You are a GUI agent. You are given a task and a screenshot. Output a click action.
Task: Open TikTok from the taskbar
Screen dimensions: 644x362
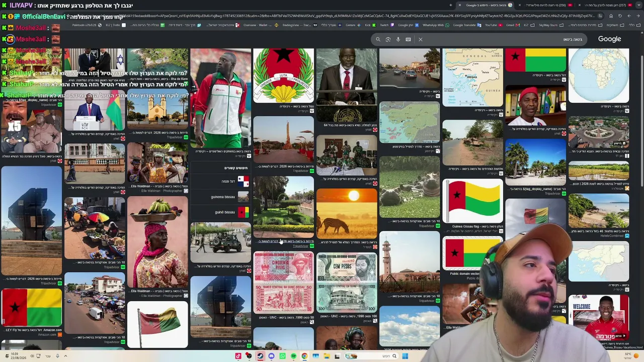238,356
